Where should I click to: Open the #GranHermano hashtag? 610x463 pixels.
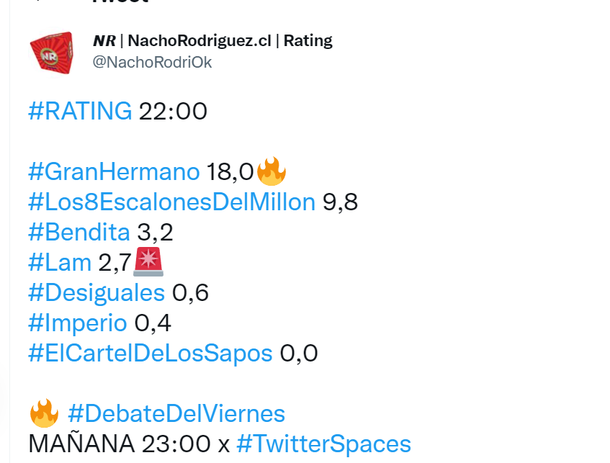114,173
